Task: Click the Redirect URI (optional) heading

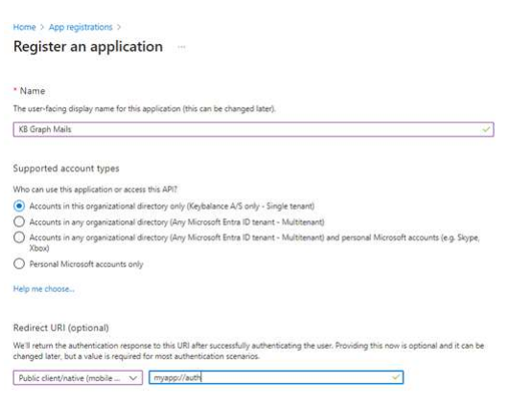Action: tap(61, 328)
